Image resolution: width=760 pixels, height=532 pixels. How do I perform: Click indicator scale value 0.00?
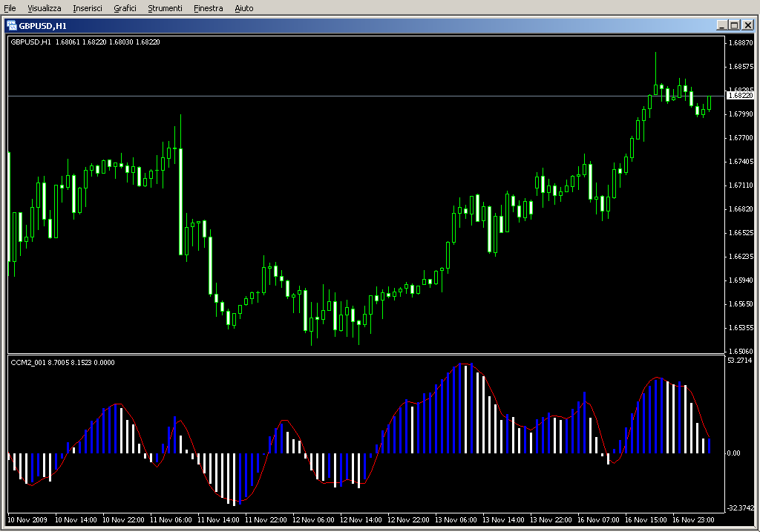[x=733, y=453]
